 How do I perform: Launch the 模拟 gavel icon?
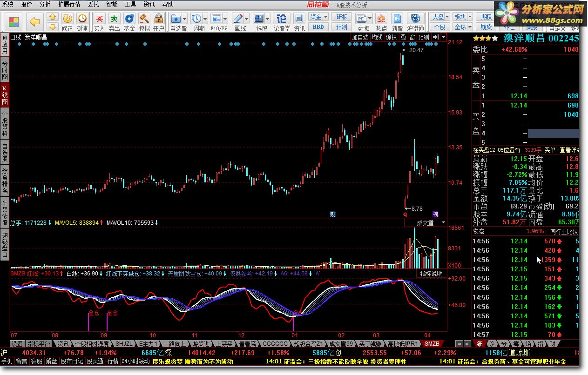(144, 18)
